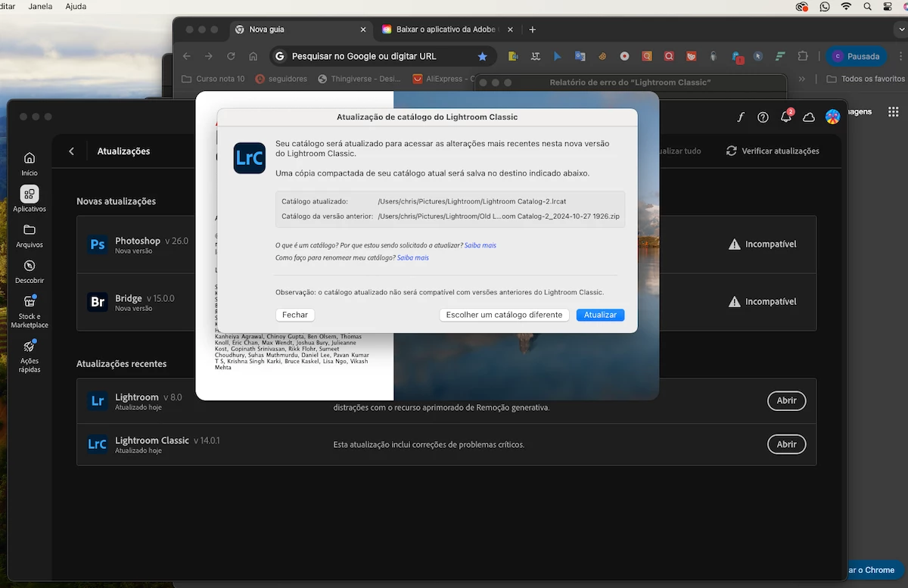Click the Chrome home button
Viewport: 908px width, 588px height.
(x=253, y=56)
